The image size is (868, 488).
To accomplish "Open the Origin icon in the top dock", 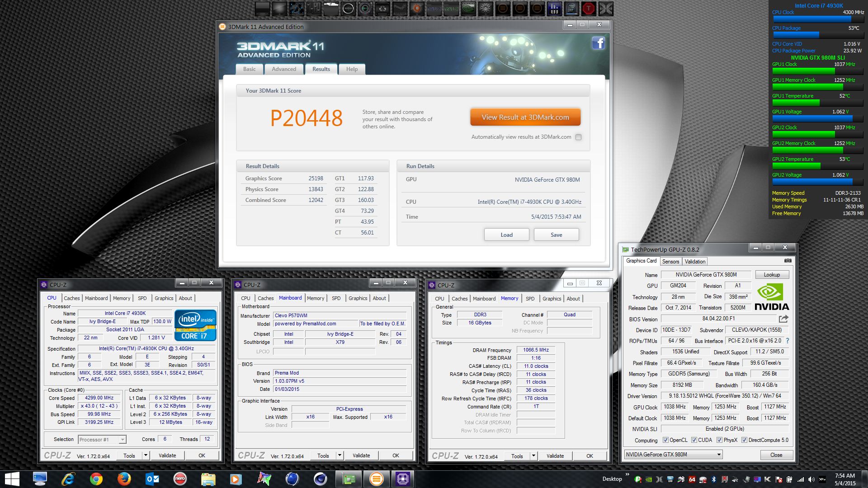I will (417, 8).
